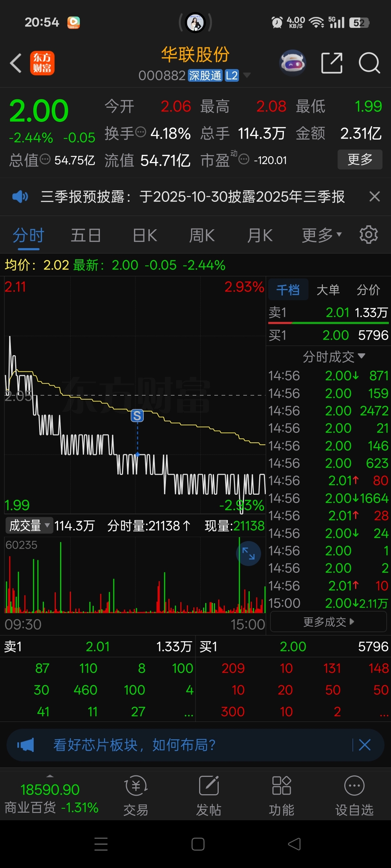This screenshot has height=868, width=391.
Task: Select the 千档 tab
Action: pyautogui.click(x=288, y=289)
